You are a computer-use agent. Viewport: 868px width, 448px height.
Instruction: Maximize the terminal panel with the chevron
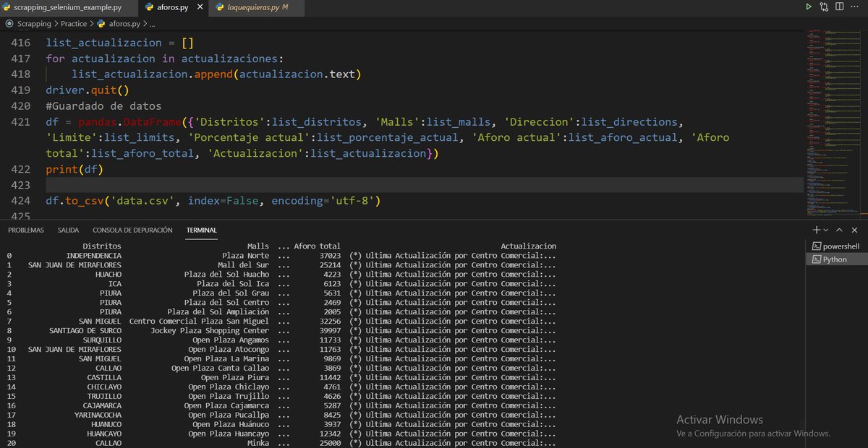[x=840, y=230]
